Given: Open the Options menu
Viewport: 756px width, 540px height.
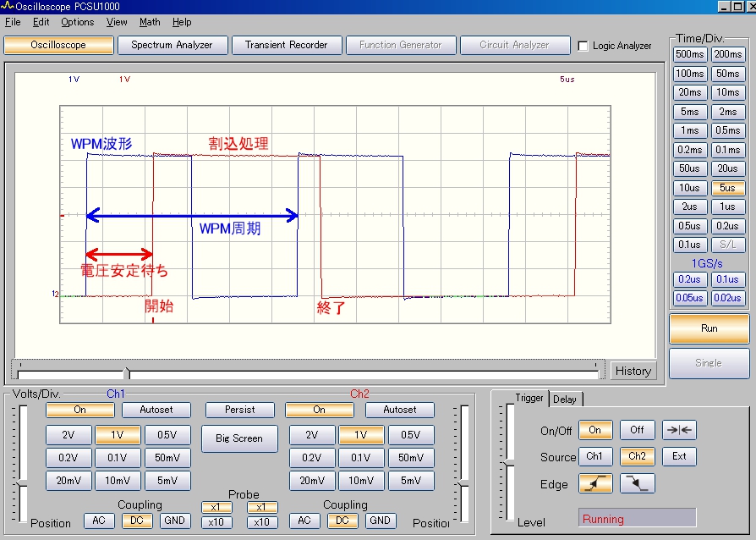Looking at the screenshot, I should click(77, 22).
